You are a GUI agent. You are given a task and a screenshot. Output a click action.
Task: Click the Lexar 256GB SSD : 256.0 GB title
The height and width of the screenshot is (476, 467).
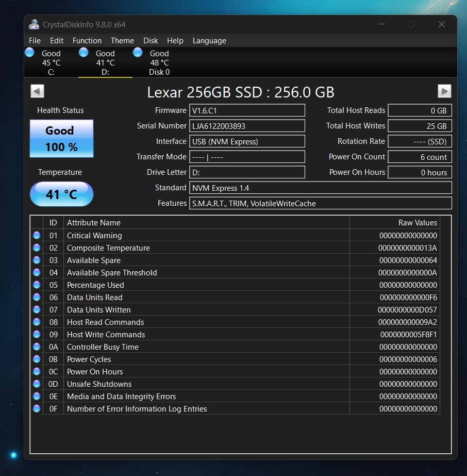[x=241, y=92]
